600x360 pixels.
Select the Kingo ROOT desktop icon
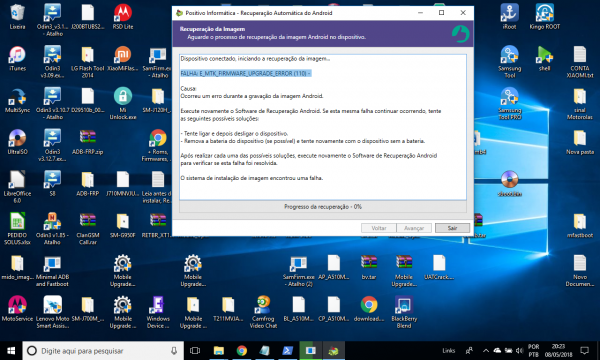tap(545, 17)
